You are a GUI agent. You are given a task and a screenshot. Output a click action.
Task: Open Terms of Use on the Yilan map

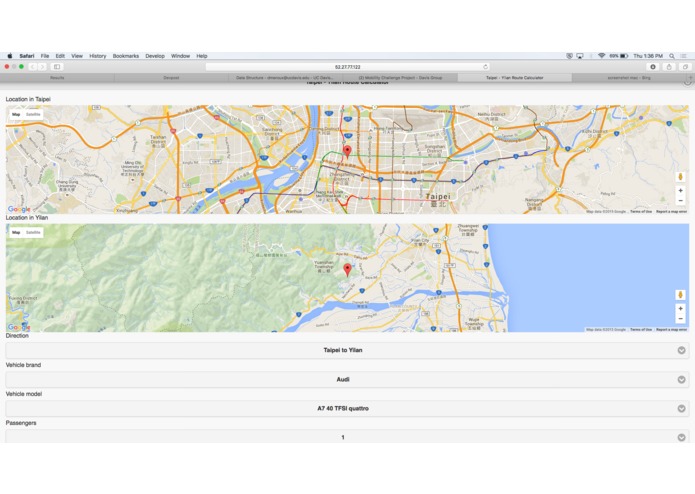(x=641, y=330)
